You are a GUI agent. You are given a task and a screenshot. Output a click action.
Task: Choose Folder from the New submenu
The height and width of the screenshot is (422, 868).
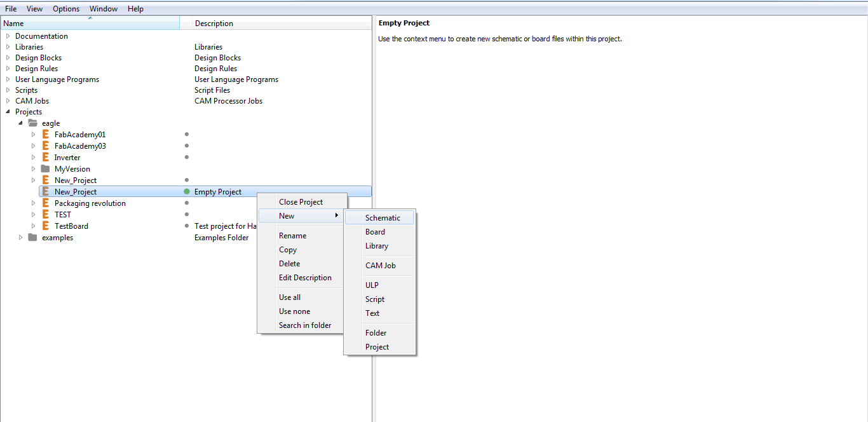379,333
